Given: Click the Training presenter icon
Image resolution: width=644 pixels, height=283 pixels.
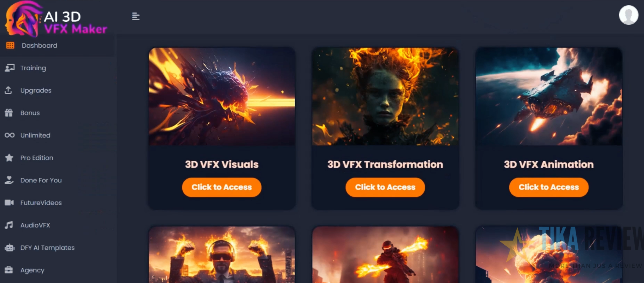Looking at the screenshot, I should [10, 68].
